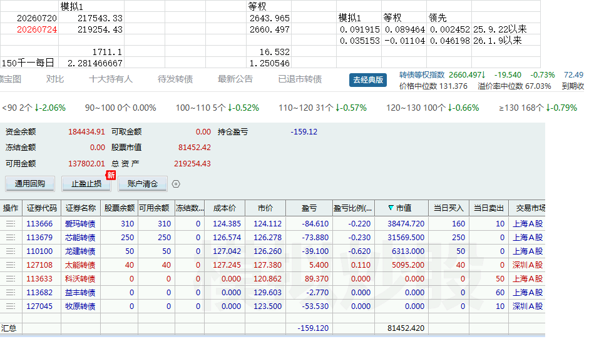Click the 持仓盈亏 value -159.12
Screen dimensions: 589x364
point(304,132)
